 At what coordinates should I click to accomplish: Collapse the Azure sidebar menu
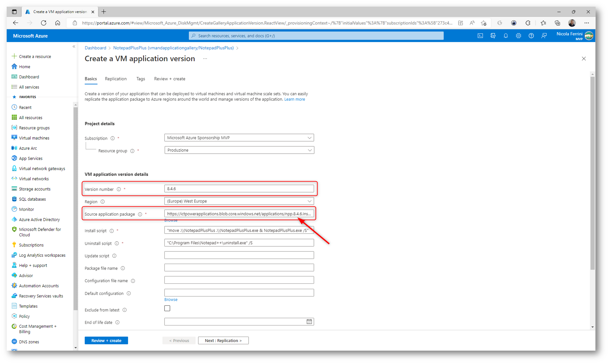coord(74,47)
